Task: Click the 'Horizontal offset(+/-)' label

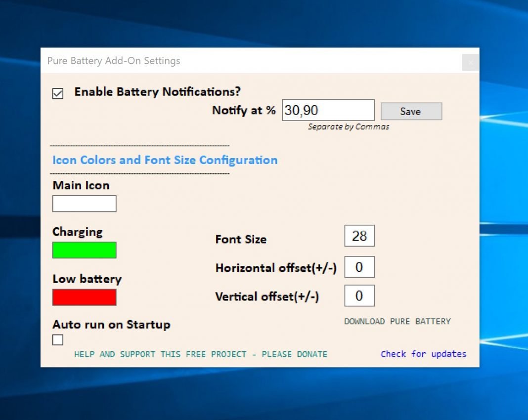Action: click(x=276, y=268)
